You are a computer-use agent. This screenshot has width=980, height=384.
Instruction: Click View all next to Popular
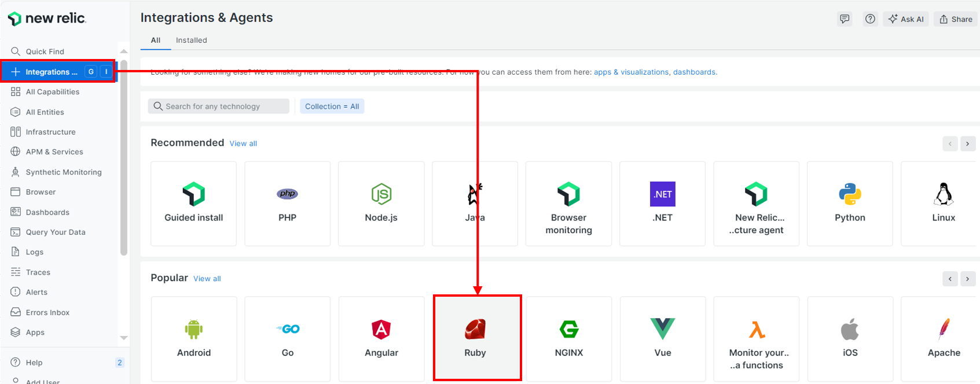(207, 279)
